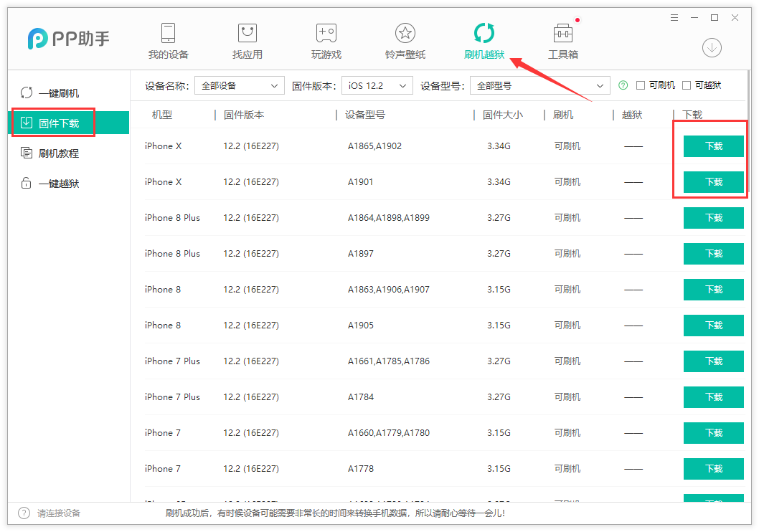This screenshot has width=759, height=532.
Task: Open the 铃声壁纸 star icon
Action: [x=405, y=34]
